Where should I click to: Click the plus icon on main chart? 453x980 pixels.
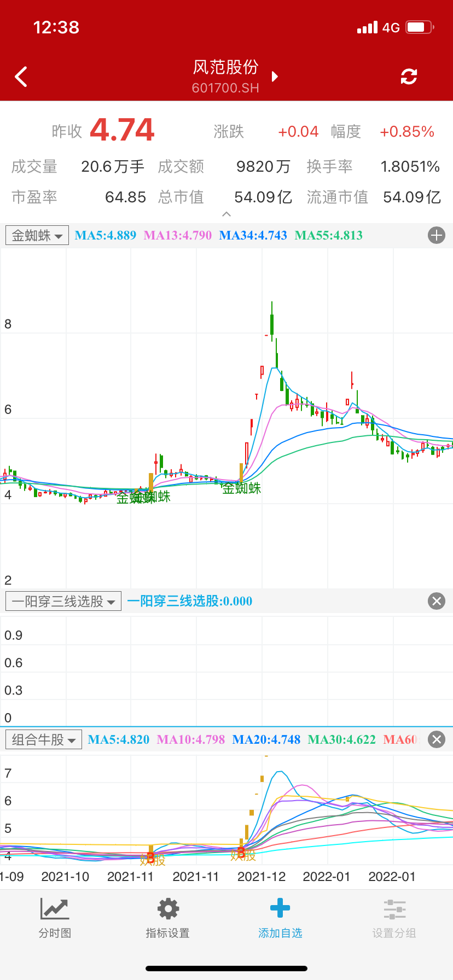(436, 236)
